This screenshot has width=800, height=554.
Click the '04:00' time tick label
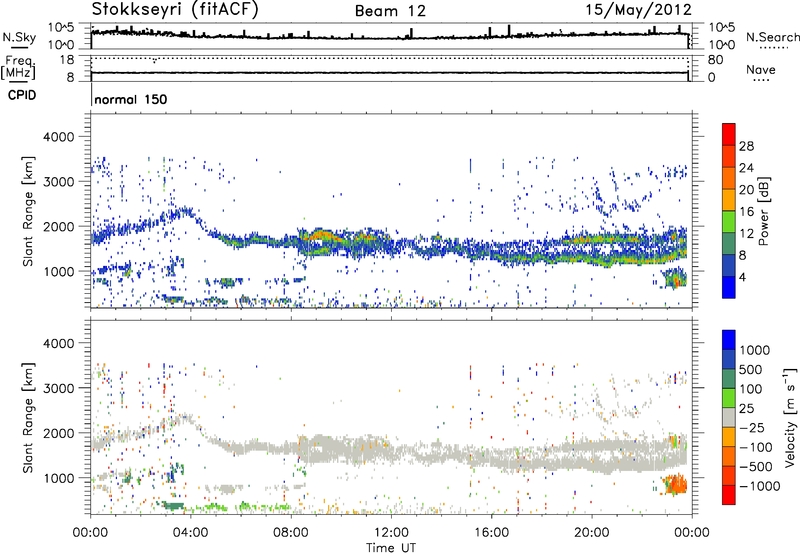190,533
